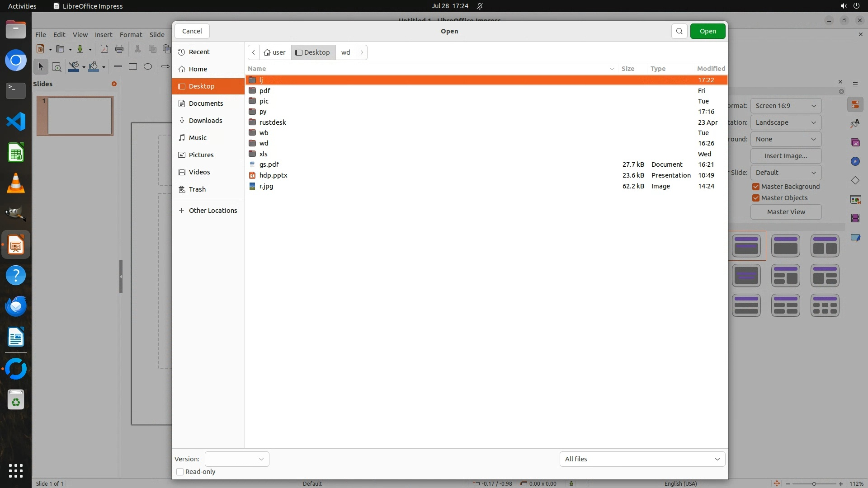Select Downloads in the places sidebar
This screenshot has width=868, height=488.
205,121
